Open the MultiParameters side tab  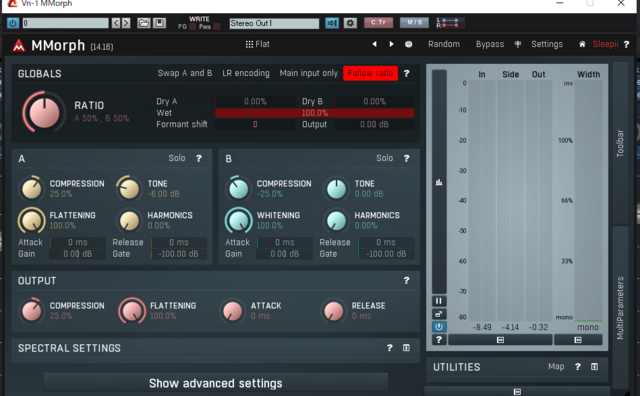point(620,307)
